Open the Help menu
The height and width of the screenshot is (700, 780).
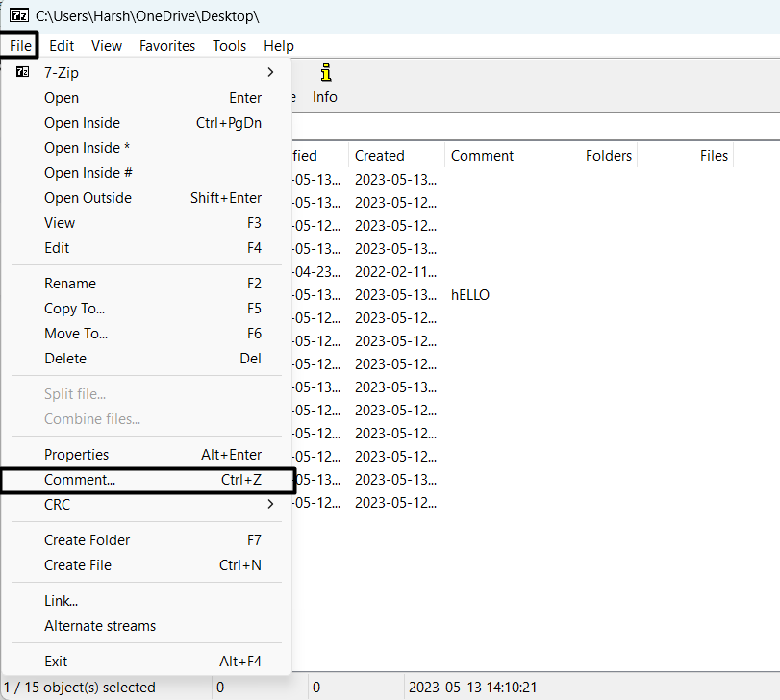(279, 46)
